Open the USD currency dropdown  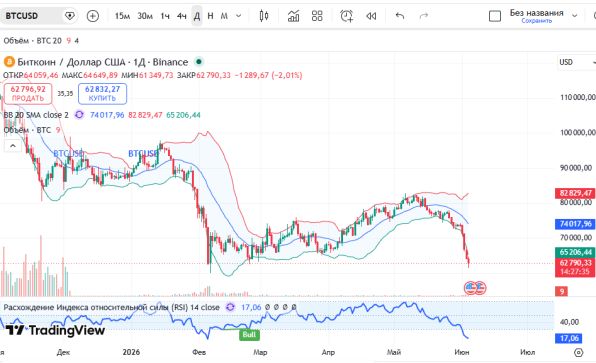(x=576, y=62)
